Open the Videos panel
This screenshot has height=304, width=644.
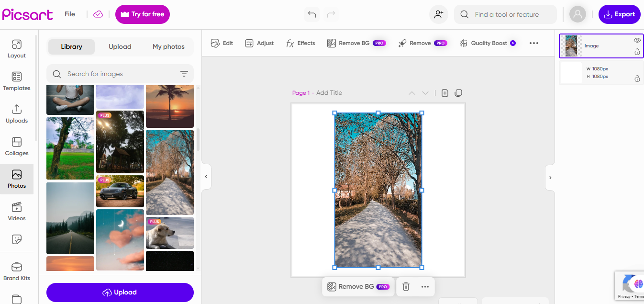tap(16, 211)
